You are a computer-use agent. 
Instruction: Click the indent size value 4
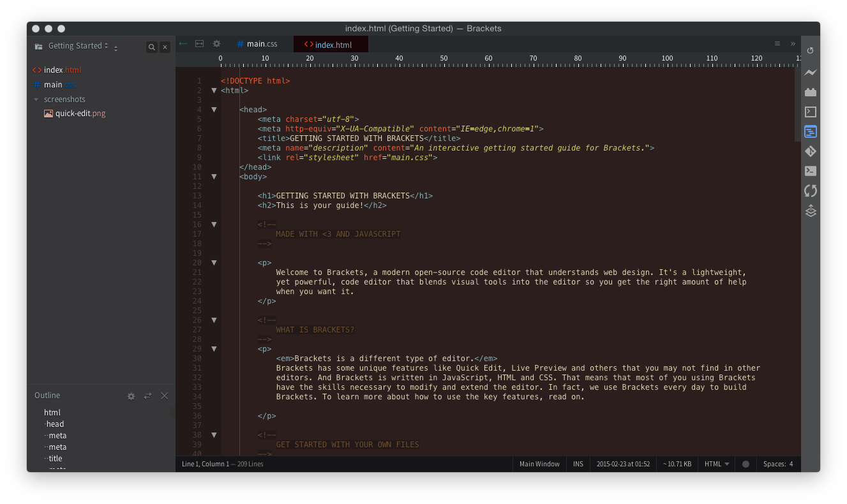pos(791,464)
